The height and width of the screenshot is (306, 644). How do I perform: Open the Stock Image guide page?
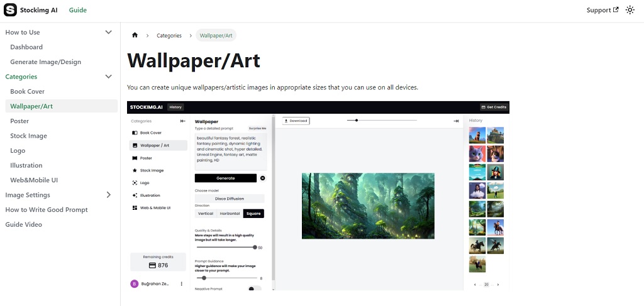pyautogui.click(x=29, y=136)
